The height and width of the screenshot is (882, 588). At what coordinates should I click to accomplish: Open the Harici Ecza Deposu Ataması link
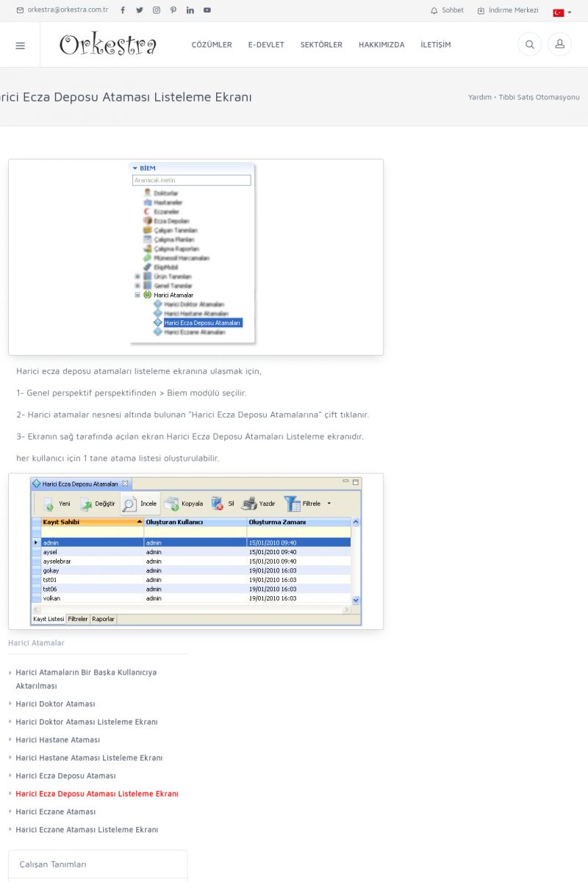pyautogui.click(x=65, y=776)
